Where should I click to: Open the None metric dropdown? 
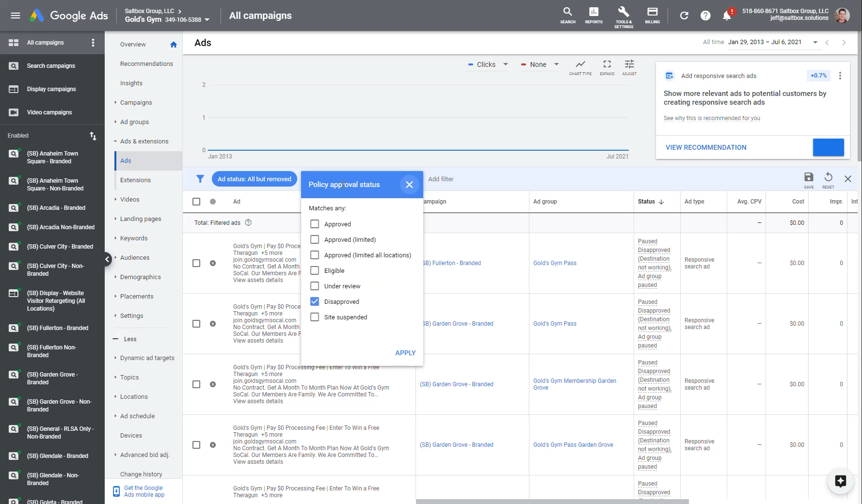tap(540, 64)
